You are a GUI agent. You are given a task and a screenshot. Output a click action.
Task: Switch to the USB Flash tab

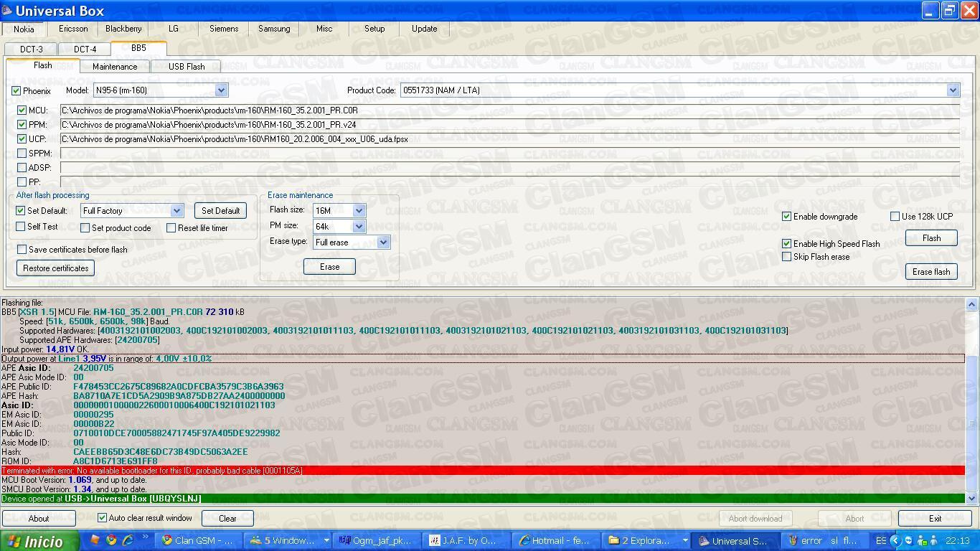pyautogui.click(x=187, y=67)
